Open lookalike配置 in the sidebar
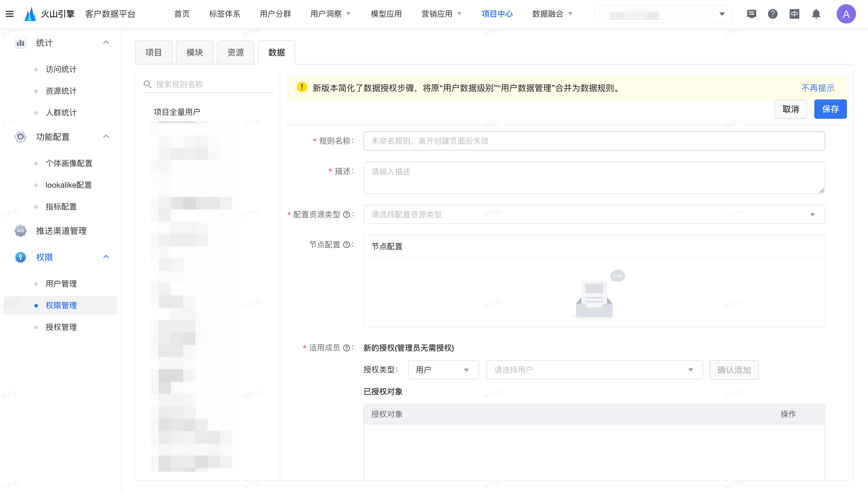Image resolution: width=868 pixels, height=494 pixels. point(69,185)
